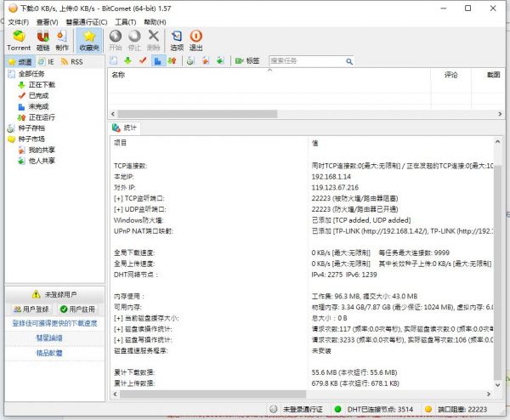Select 已完成 in the sidebar tree
The image size is (510, 420).
[38, 95]
